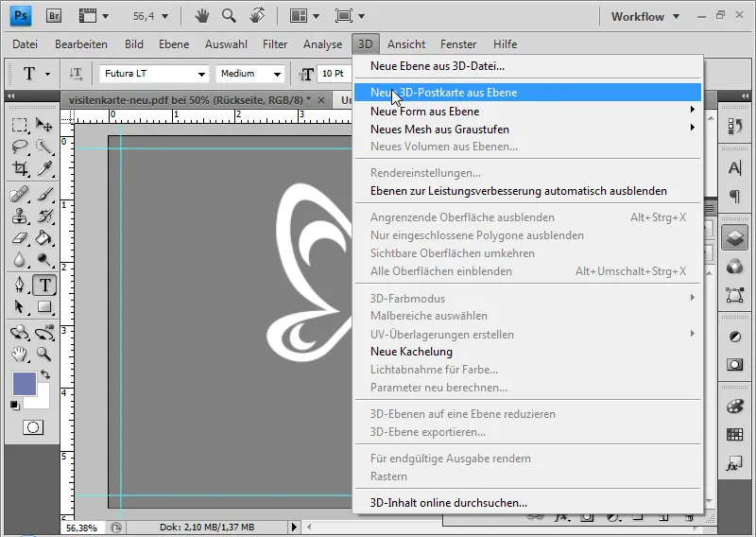Select the Clone Stamp tool
The height and width of the screenshot is (537, 756).
tap(19, 217)
